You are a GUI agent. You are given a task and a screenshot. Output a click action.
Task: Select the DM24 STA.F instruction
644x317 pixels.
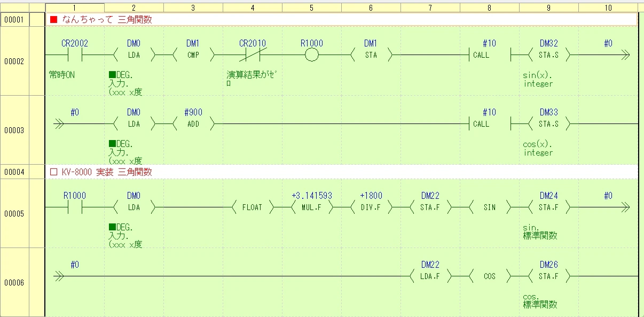point(549,207)
